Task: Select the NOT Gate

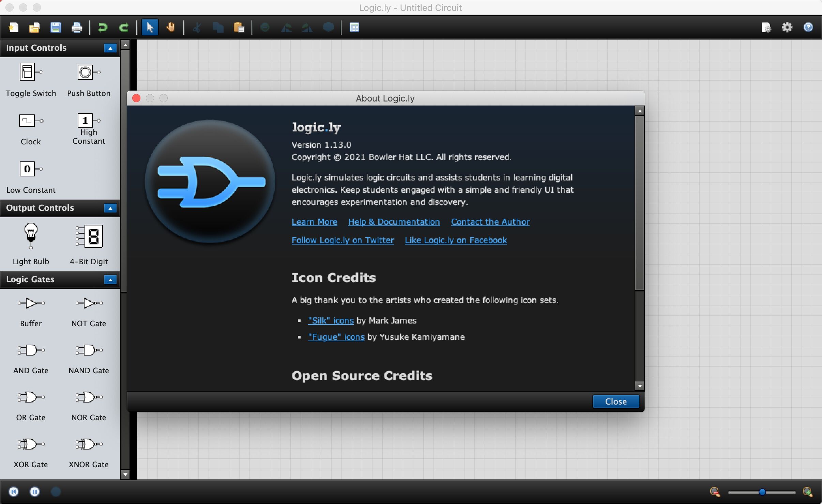Action: [x=89, y=312]
